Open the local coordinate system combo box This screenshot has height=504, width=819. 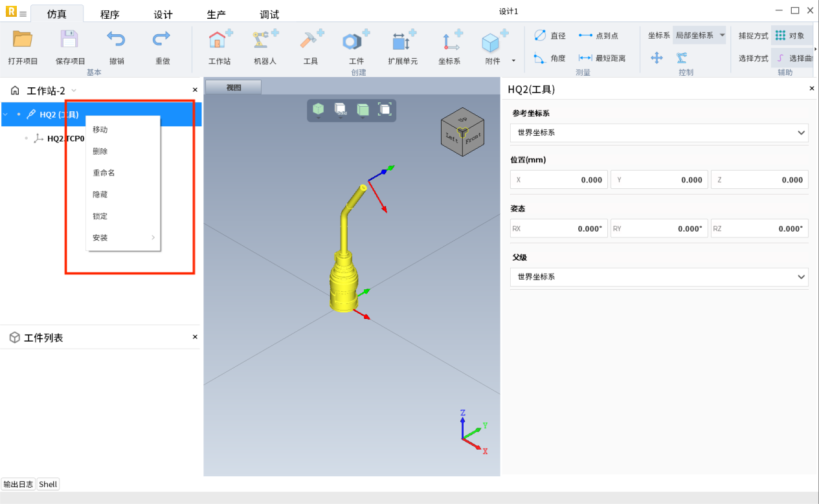click(699, 36)
